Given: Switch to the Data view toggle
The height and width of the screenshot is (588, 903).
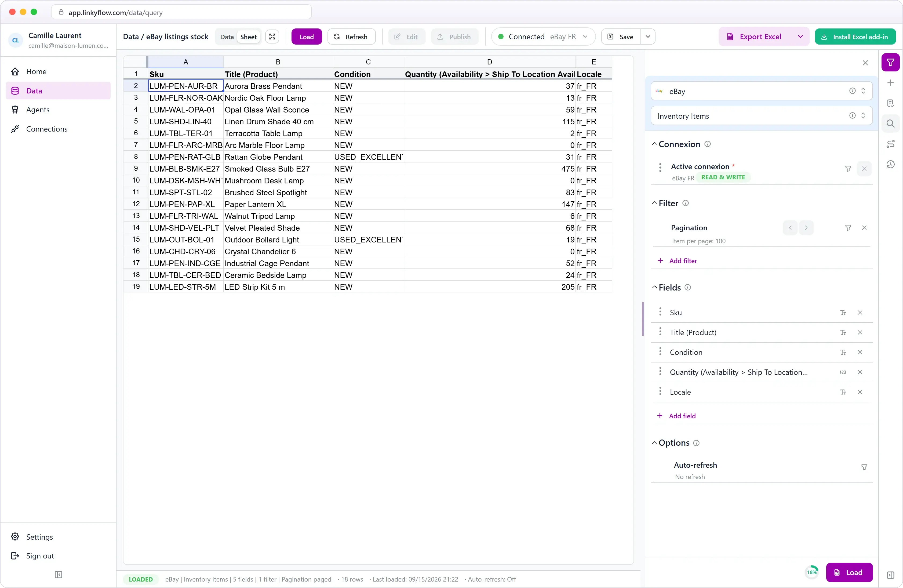Looking at the screenshot, I should click(x=227, y=37).
